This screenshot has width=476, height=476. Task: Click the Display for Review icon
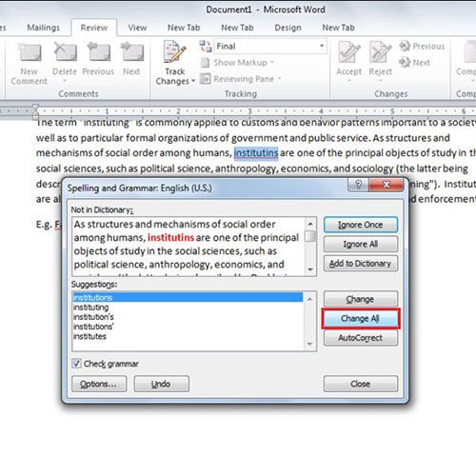206,47
